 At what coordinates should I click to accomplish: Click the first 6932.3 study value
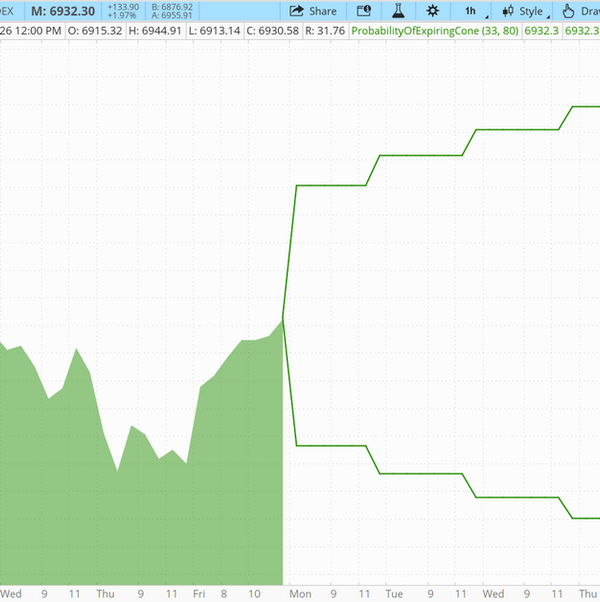tap(541, 31)
